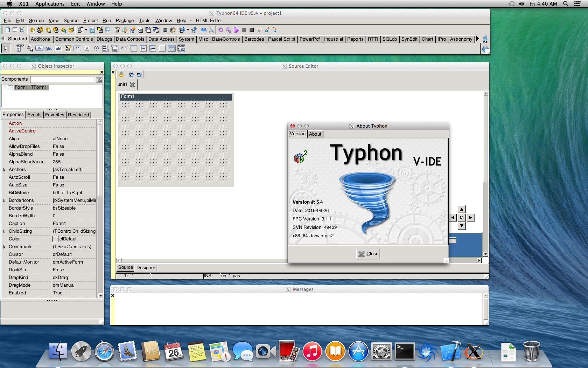Expand the ChildSizing property
This screenshot has height=368, width=588.
[x=4, y=231]
